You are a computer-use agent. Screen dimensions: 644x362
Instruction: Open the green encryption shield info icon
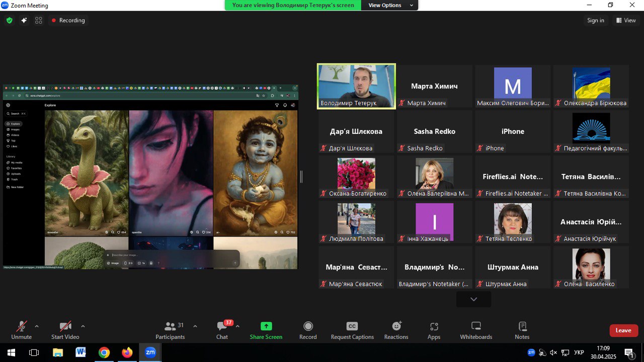(x=9, y=21)
